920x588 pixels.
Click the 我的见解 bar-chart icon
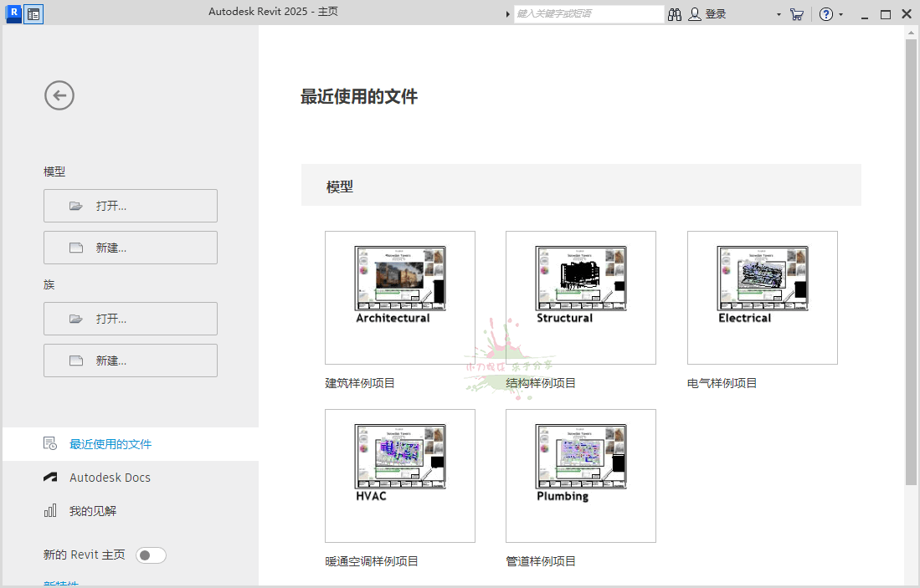[x=52, y=511]
